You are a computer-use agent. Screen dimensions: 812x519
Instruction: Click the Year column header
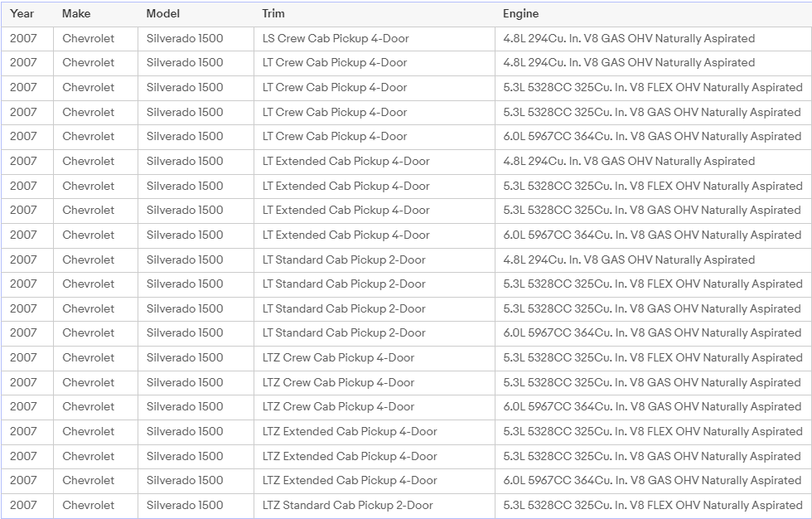pyautogui.click(x=22, y=14)
